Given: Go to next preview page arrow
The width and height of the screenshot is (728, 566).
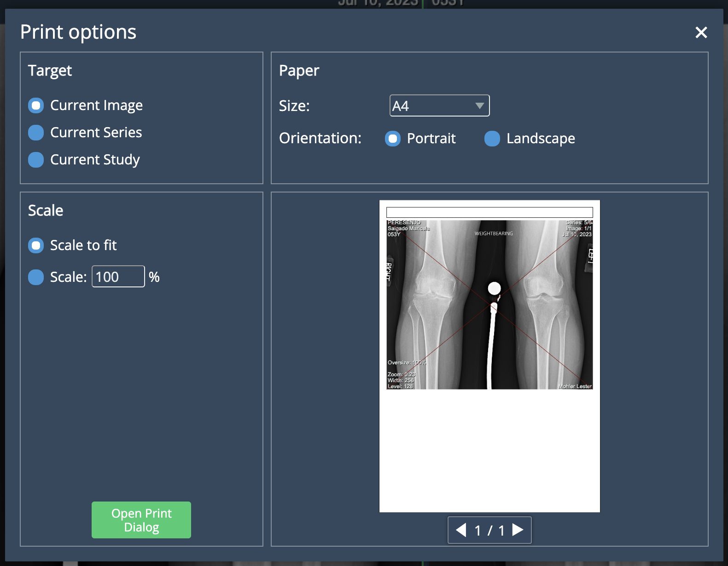Looking at the screenshot, I should pos(518,530).
